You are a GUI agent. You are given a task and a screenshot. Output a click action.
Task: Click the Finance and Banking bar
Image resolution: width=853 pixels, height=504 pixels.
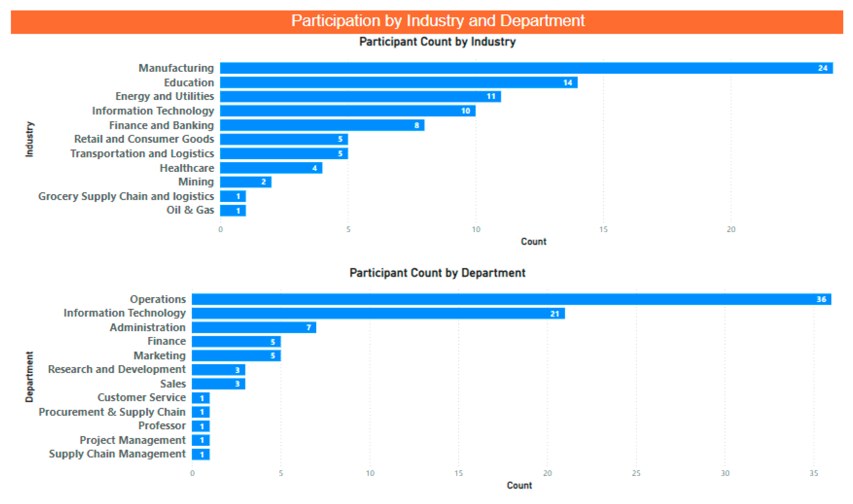(x=322, y=125)
